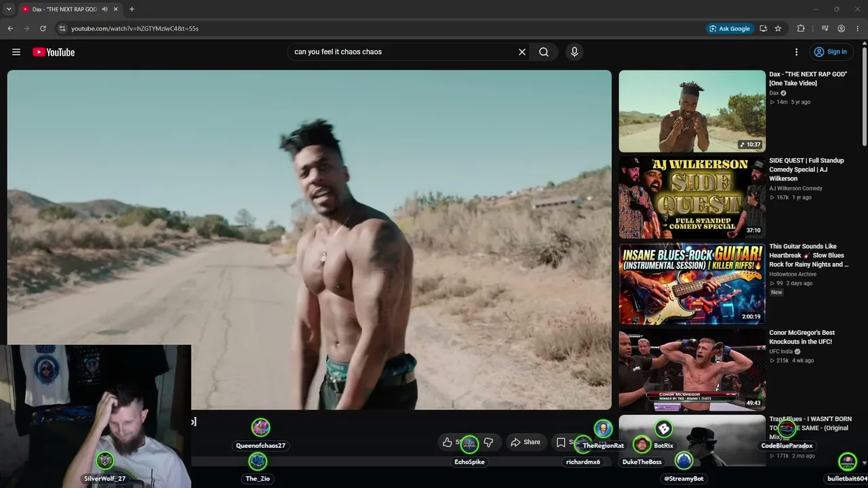Open the Chrome three-dot menu
Screen dimensions: 868x488
[x=857, y=28]
